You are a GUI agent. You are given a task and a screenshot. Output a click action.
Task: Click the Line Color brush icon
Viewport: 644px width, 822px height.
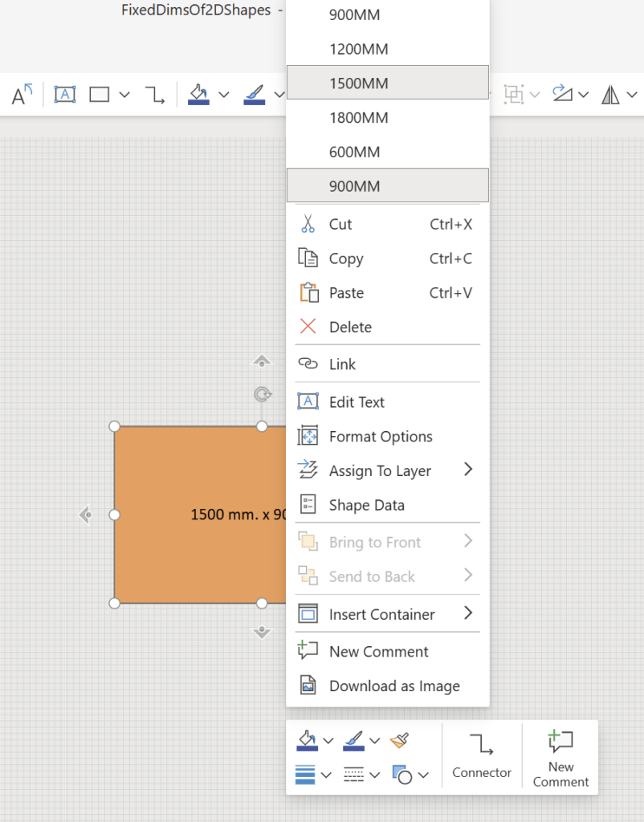pyautogui.click(x=255, y=92)
